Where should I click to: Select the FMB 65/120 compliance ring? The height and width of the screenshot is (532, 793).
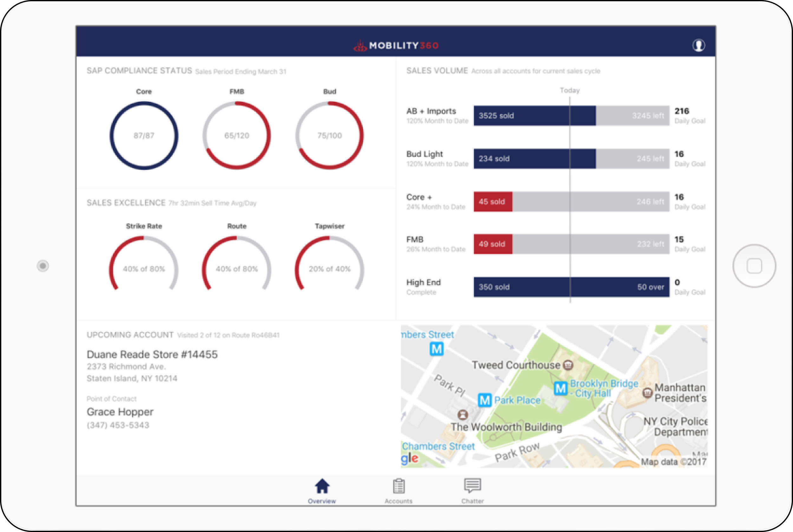coord(237,135)
